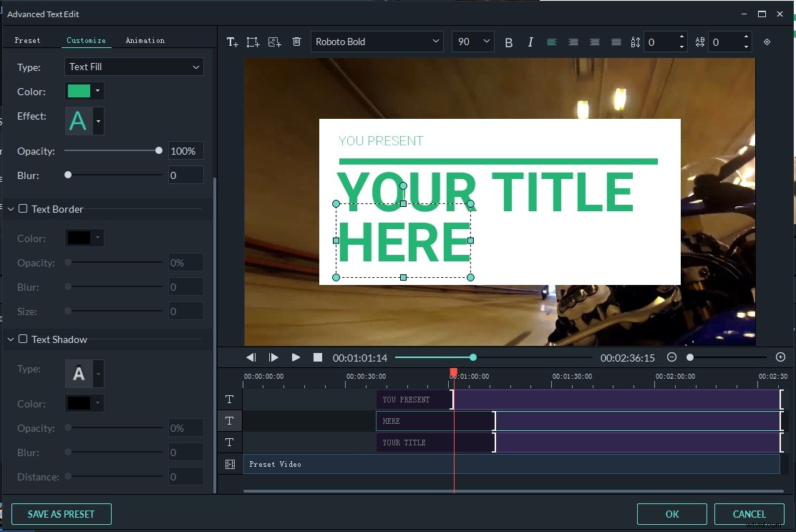Click the justify alignment icon

point(616,42)
